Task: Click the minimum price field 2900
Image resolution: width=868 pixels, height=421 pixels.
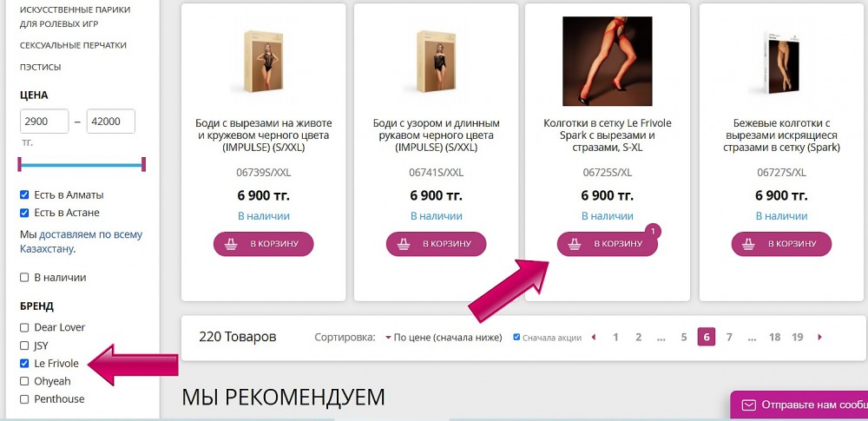Action: pyautogui.click(x=44, y=122)
